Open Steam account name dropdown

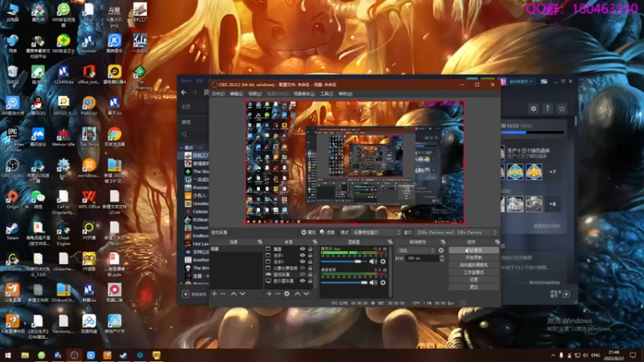(x=520, y=82)
